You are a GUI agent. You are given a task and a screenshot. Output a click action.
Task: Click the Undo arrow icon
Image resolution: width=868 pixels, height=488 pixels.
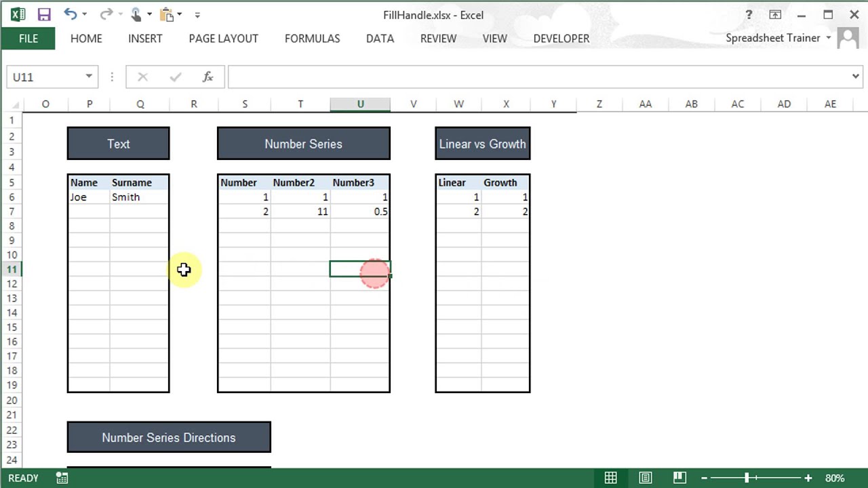pos(70,14)
